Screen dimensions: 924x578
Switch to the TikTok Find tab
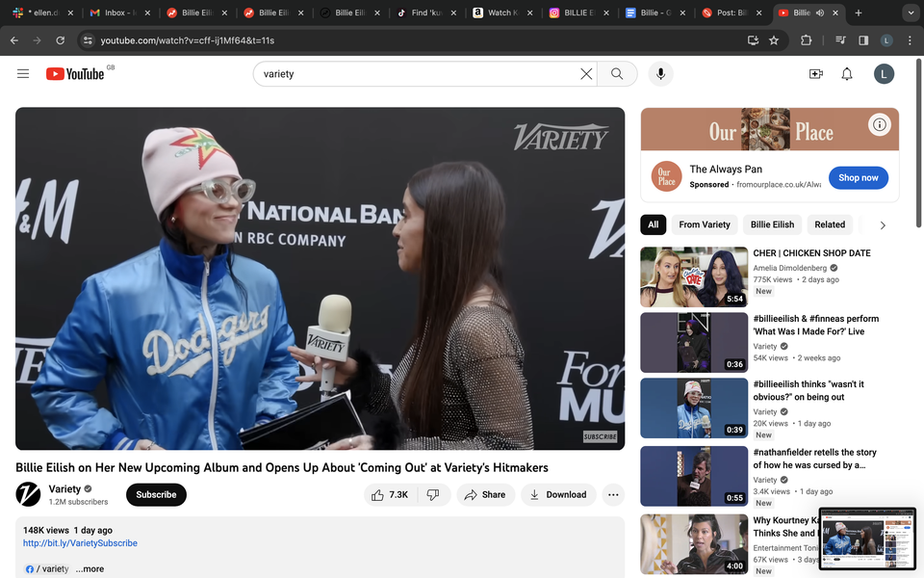[426, 13]
